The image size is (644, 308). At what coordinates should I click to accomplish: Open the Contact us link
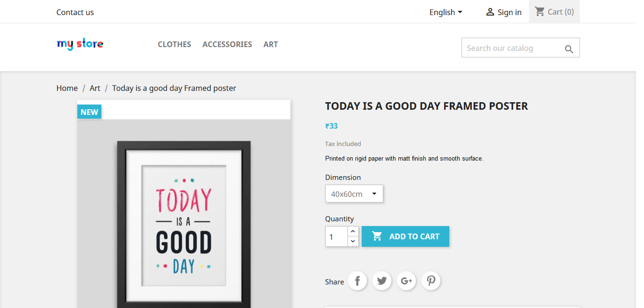pyautogui.click(x=75, y=12)
